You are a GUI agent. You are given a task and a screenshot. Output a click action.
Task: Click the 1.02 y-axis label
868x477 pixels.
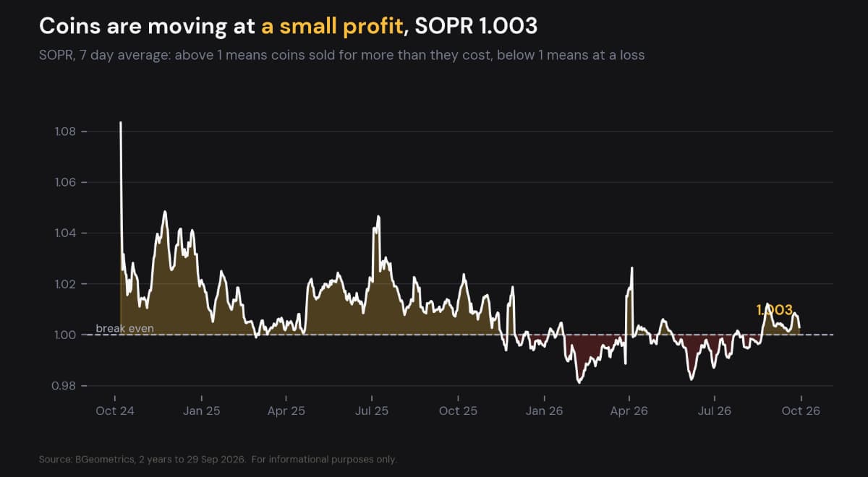pos(66,284)
